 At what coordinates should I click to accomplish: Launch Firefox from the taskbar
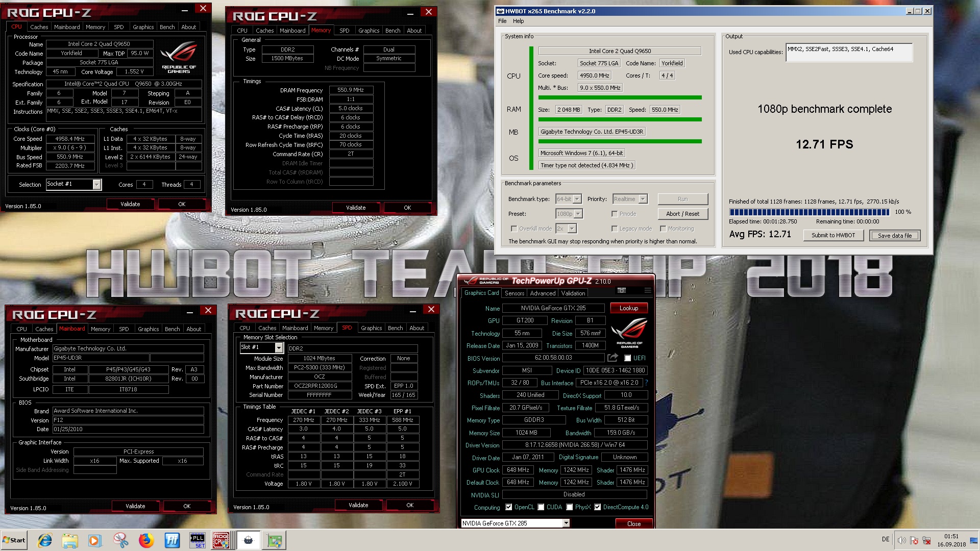146,540
